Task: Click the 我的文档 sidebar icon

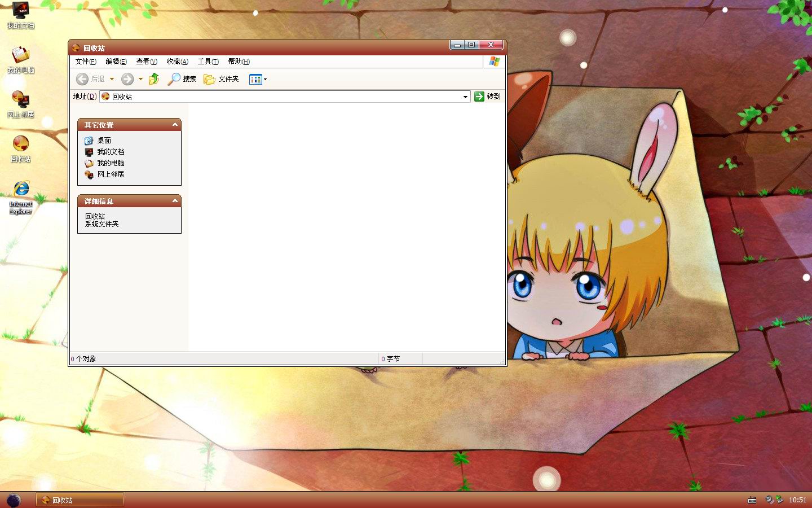Action: [89, 152]
